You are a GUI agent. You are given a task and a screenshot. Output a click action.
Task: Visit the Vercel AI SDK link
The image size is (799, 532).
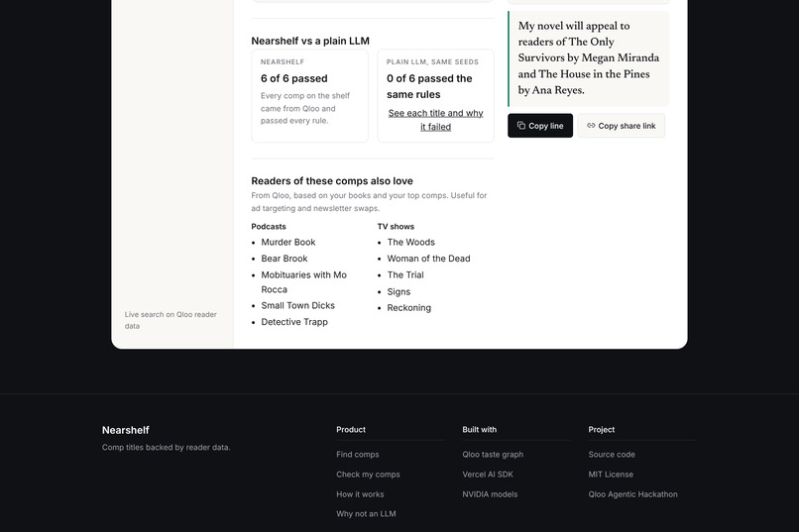pyautogui.click(x=488, y=474)
